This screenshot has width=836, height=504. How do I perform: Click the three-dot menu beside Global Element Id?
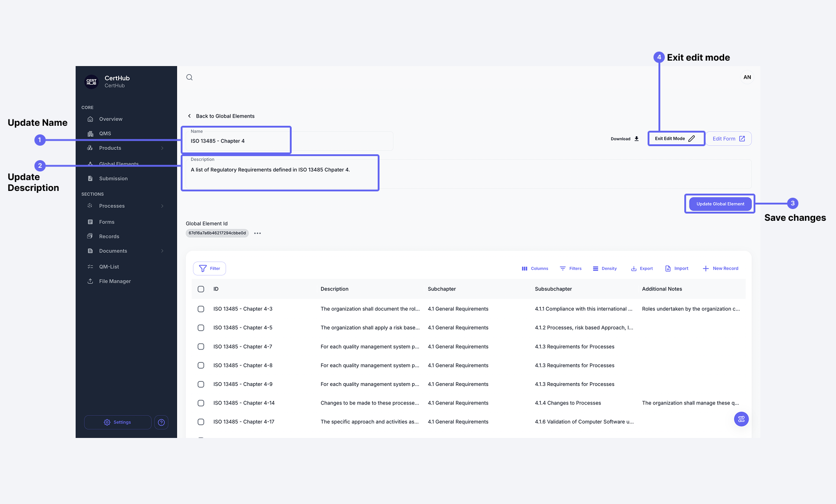point(257,233)
